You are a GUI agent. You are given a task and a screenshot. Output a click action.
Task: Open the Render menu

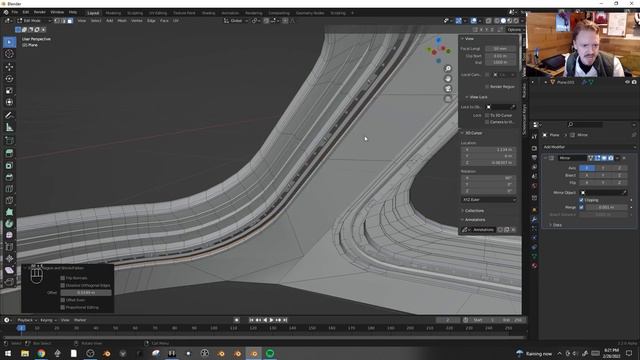(40, 13)
